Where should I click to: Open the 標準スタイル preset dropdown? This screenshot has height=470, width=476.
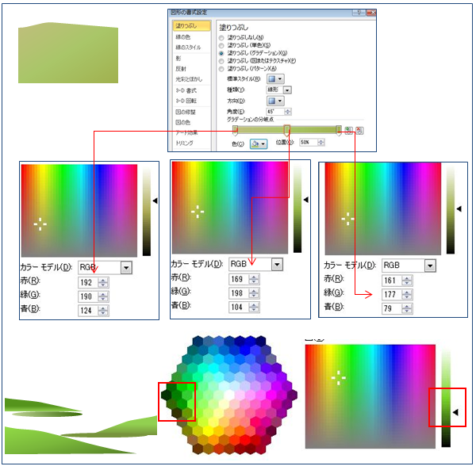[x=277, y=79]
